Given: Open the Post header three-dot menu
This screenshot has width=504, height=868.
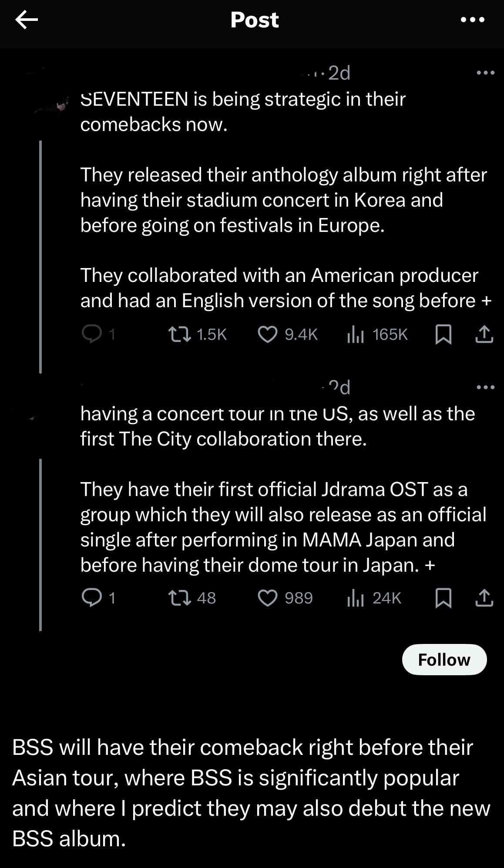Looking at the screenshot, I should click(x=472, y=20).
